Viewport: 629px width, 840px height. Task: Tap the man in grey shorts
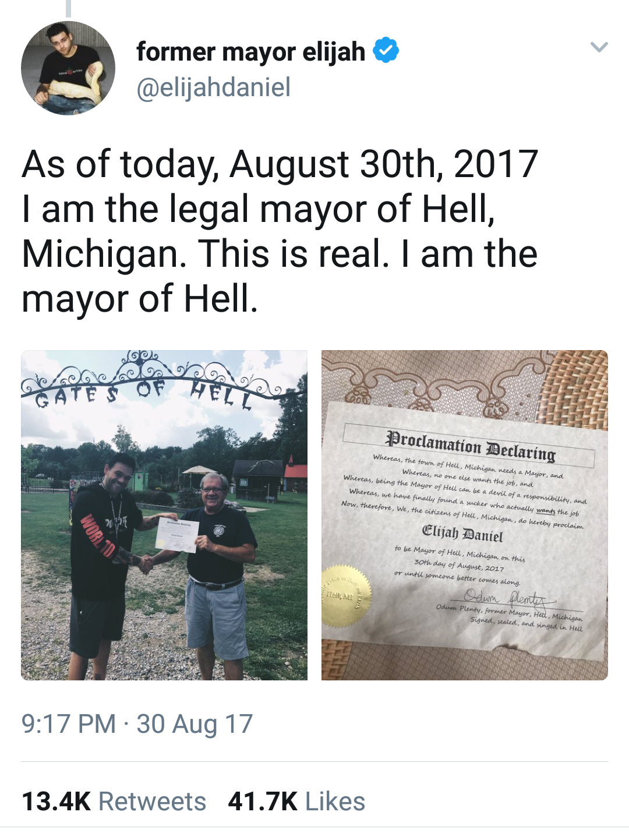tap(220, 559)
